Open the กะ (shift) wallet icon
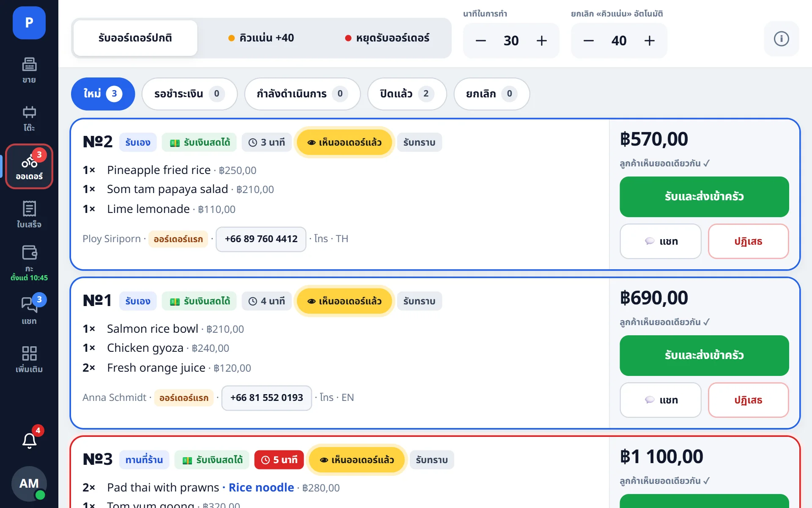This screenshot has width=812, height=508. coord(29,263)
